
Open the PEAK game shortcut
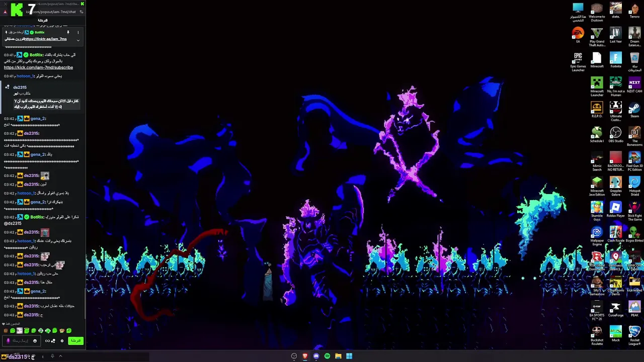634,309
